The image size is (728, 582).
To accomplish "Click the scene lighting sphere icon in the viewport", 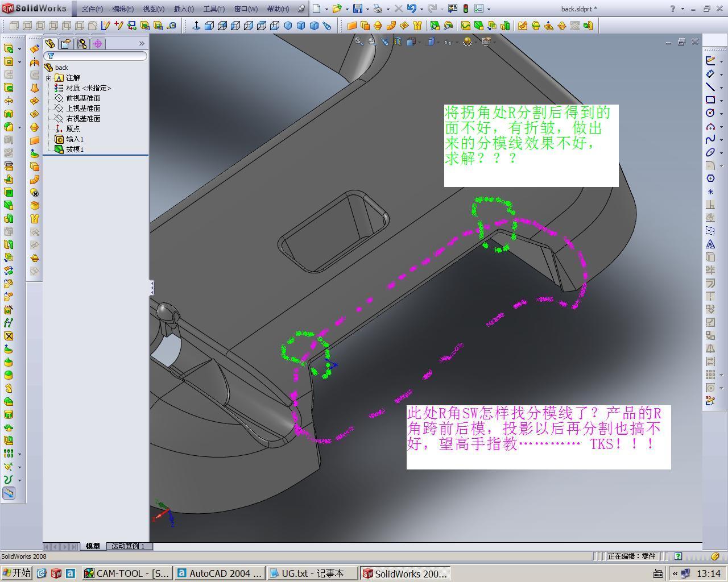I will (468, 41).
